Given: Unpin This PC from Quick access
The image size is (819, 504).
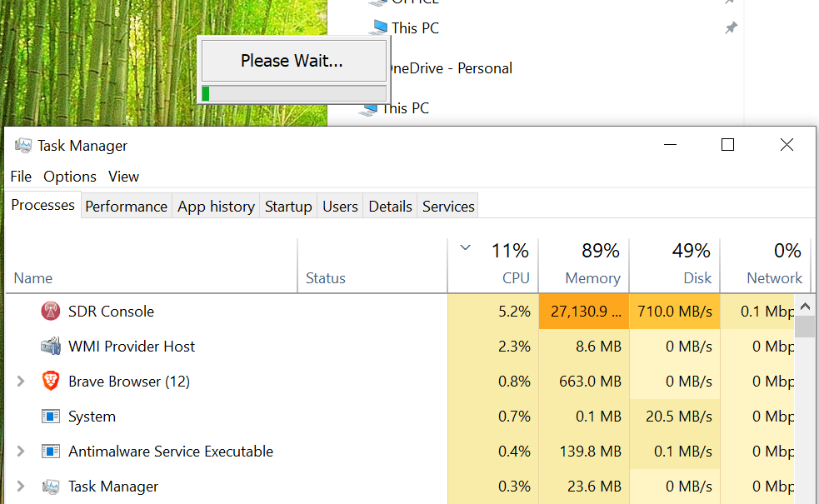Looking at the screenshot, I should 731,27.
